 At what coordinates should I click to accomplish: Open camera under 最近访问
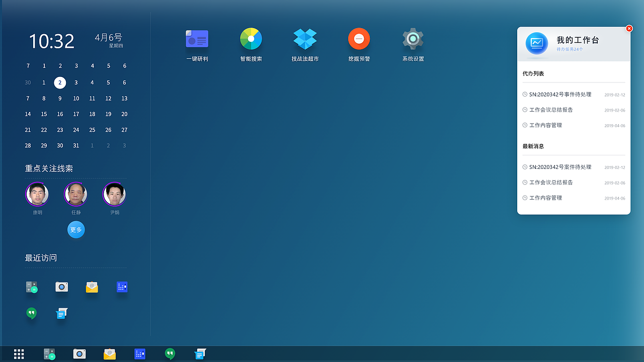[61, 287]
